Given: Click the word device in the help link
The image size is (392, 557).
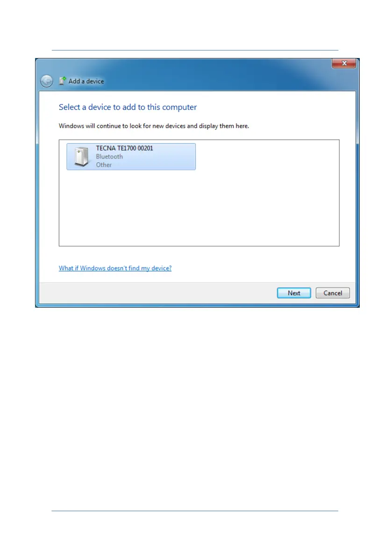Looking at the screenshot, I should pyautogui.click(x=161, y=268).
